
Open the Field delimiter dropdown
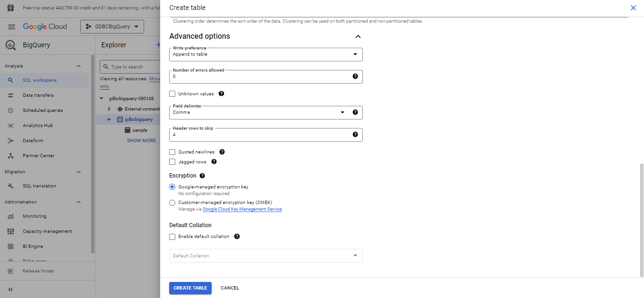[x=258, y=112]
